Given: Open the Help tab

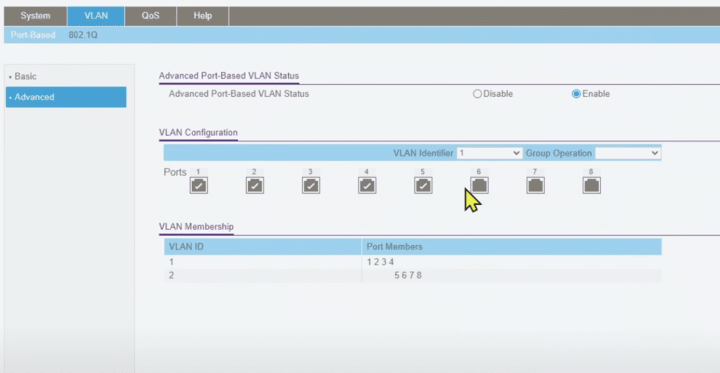Looking at the screenshot, I should click(x=202, y=16).
